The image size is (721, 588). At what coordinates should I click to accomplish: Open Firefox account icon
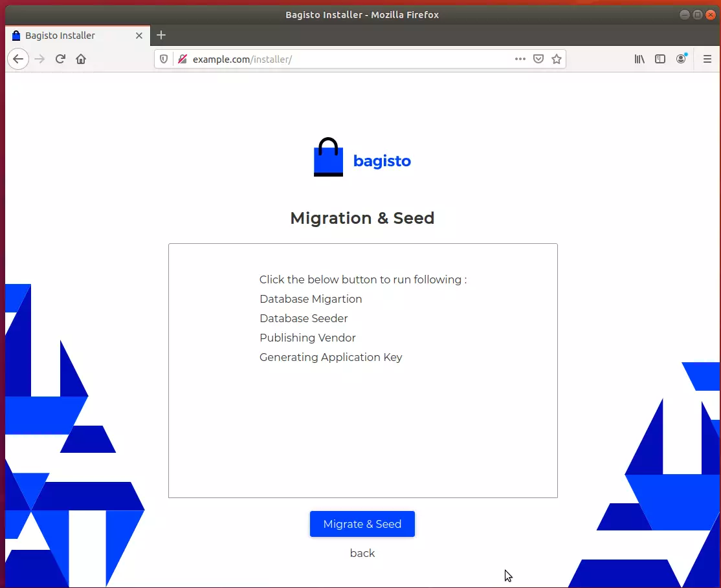click(681, 58)
